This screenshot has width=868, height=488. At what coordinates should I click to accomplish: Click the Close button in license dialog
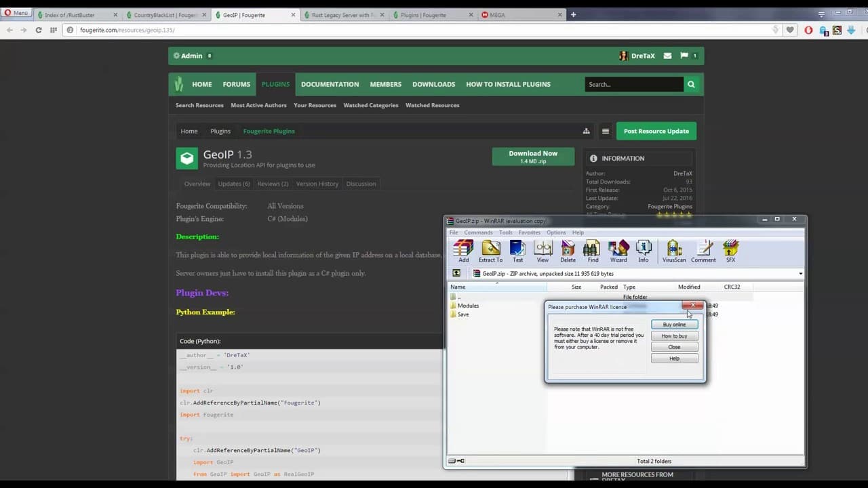[674, 347]
